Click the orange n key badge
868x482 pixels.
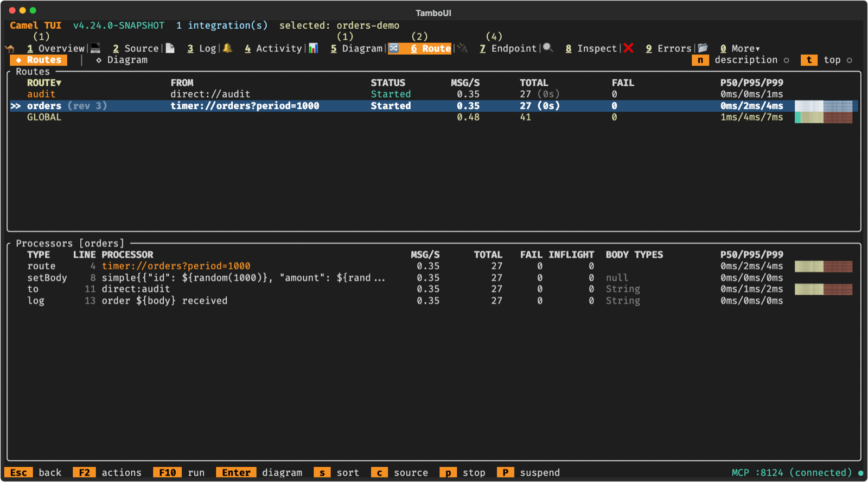(x=700, y=60)
